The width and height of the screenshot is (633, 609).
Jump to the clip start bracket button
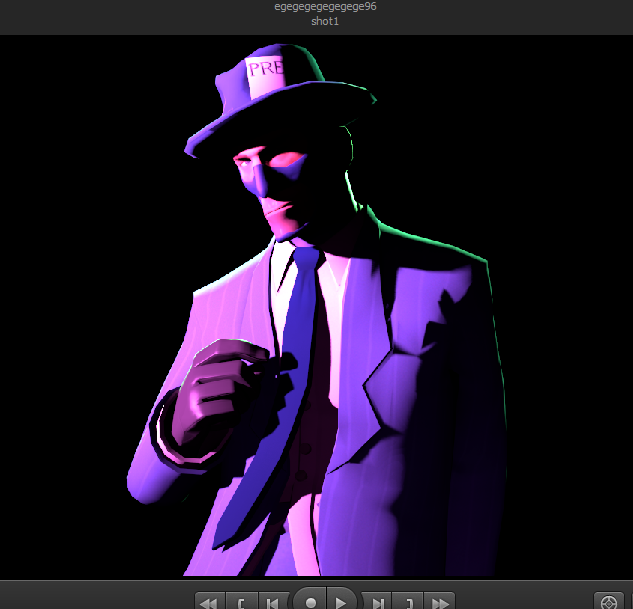pos(241,601)
